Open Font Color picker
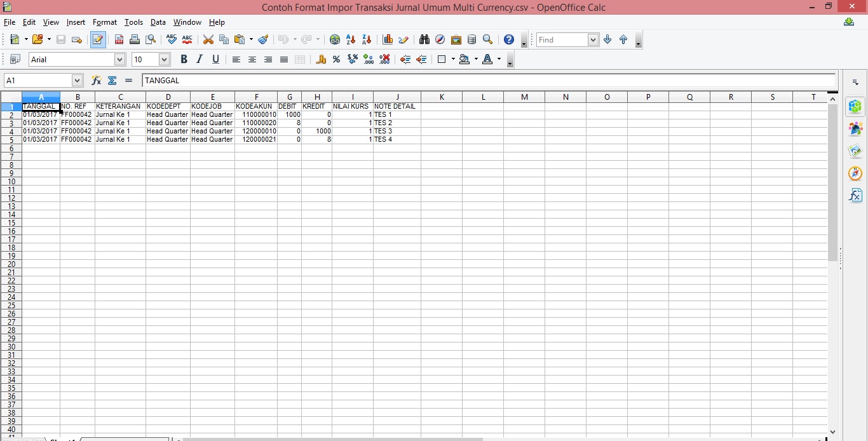This screenshot has height=441, width=868. (487, 59)
